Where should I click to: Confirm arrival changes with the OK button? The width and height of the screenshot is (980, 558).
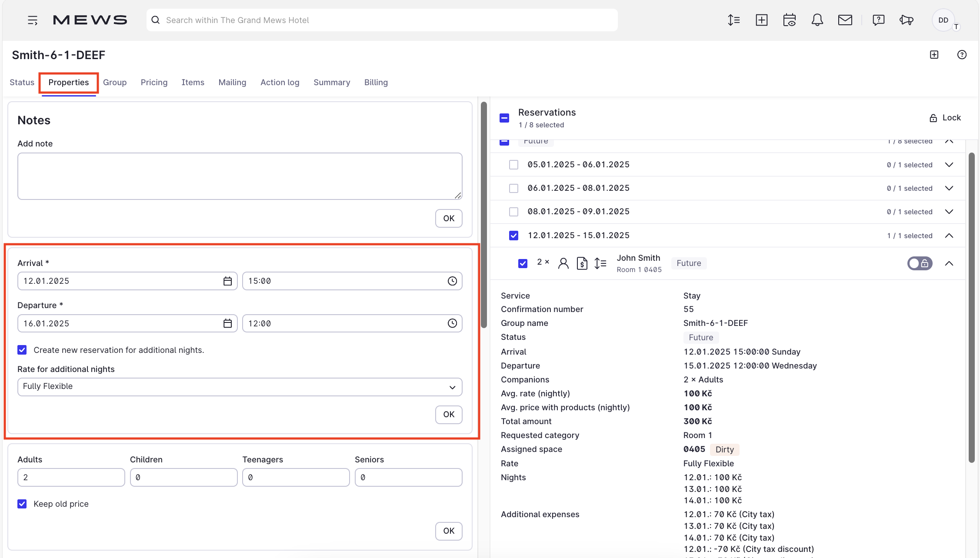pyautogui.click(x=449, y=415)
